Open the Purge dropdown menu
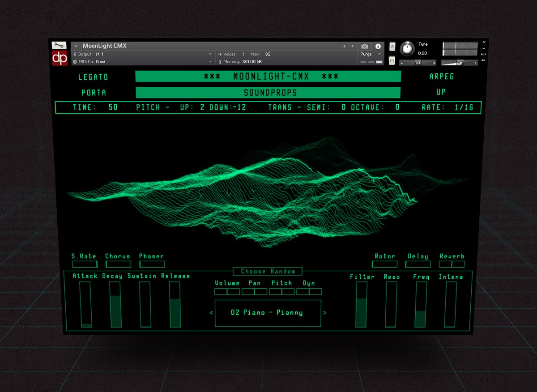 point(369,54)
